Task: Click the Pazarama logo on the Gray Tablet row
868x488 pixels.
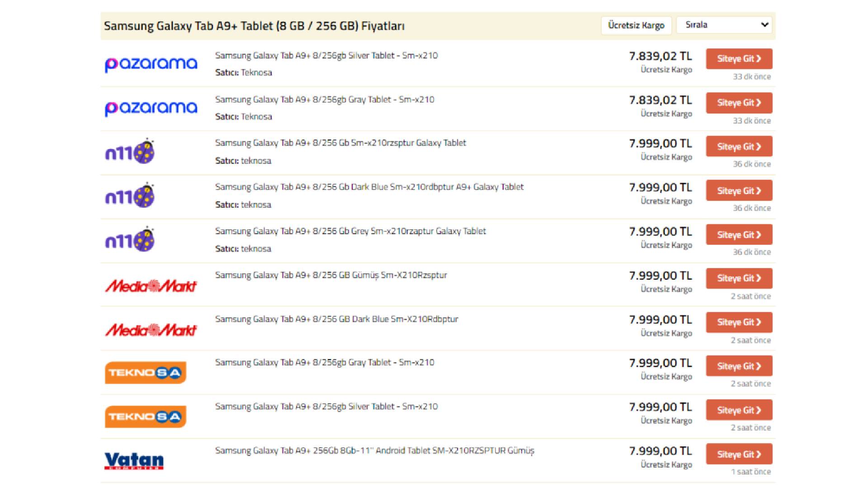Action: click(151, 108)
